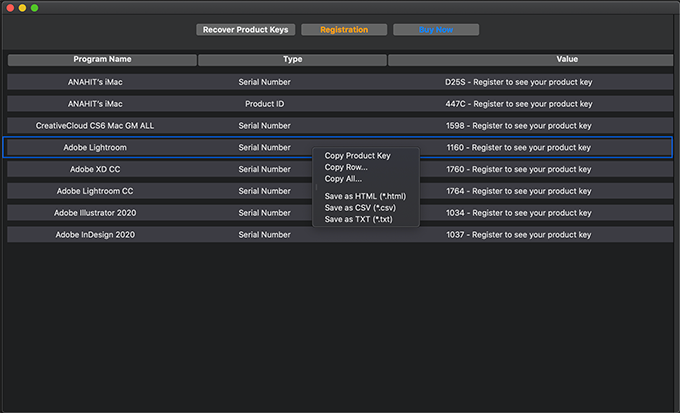680x413 pixels.
Task: Click the 1764 product key value
Action: pos(519,191)
